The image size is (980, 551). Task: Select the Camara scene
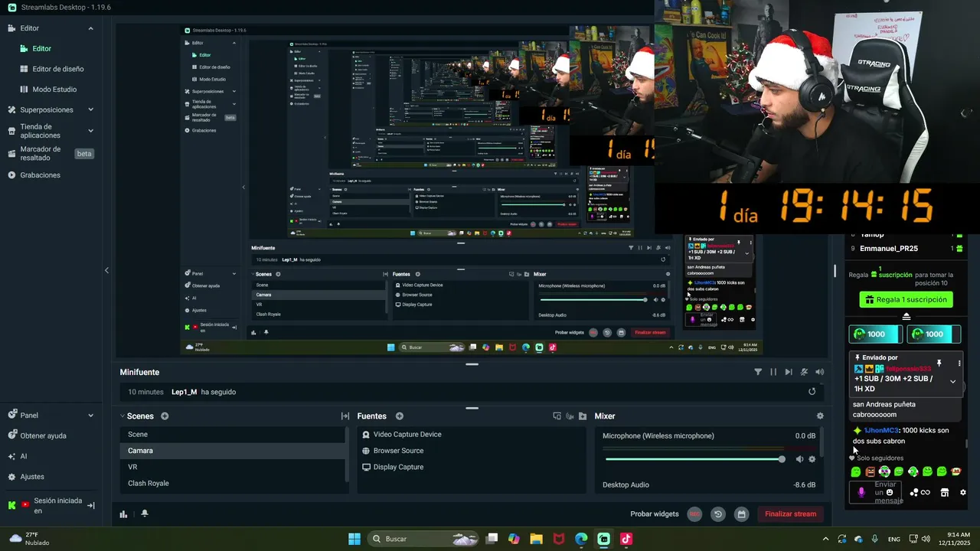point(233,451)
